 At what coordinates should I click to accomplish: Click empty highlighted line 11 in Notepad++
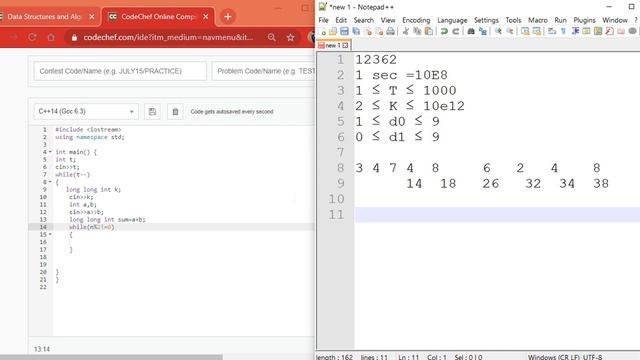click(x=497, y=215)
